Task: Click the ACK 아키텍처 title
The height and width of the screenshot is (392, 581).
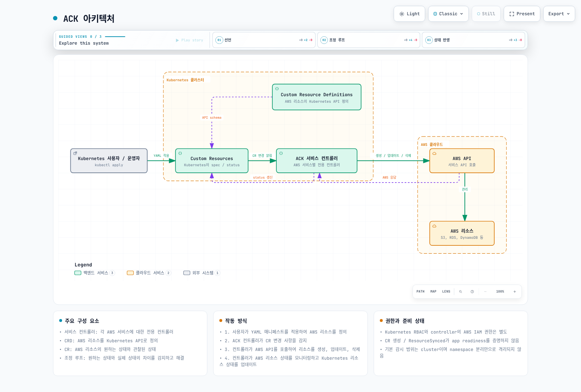Action: [89, 19]
